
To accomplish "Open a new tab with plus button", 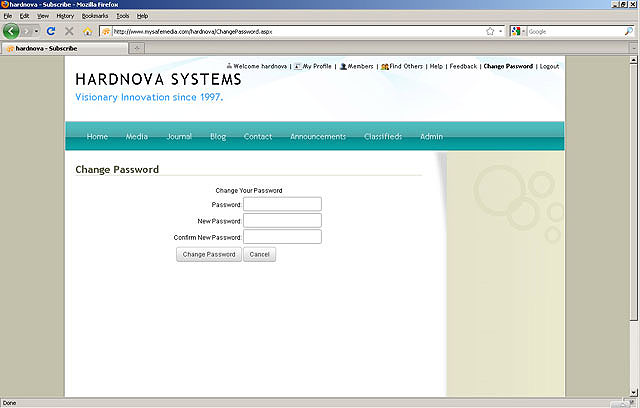I will click(x=136, y=48).
